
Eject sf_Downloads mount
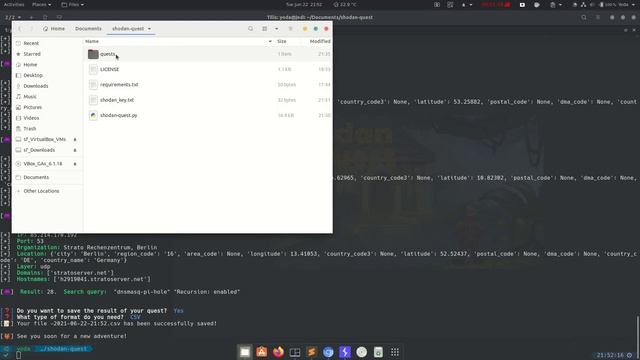75,150
